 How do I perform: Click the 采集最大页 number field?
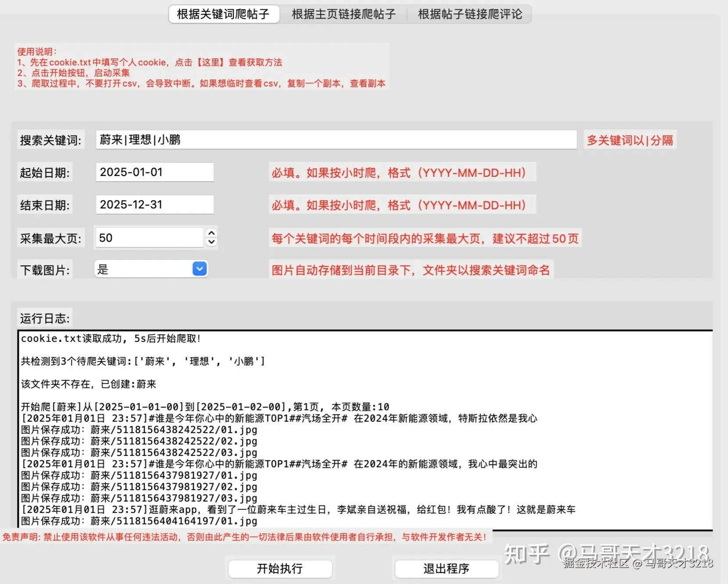(x=149, y=238)
